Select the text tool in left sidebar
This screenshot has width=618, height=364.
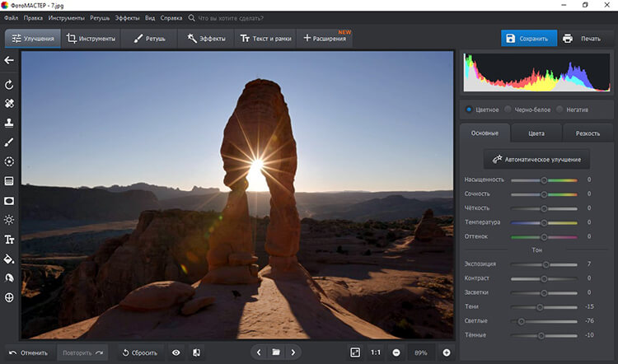(9, 240)
